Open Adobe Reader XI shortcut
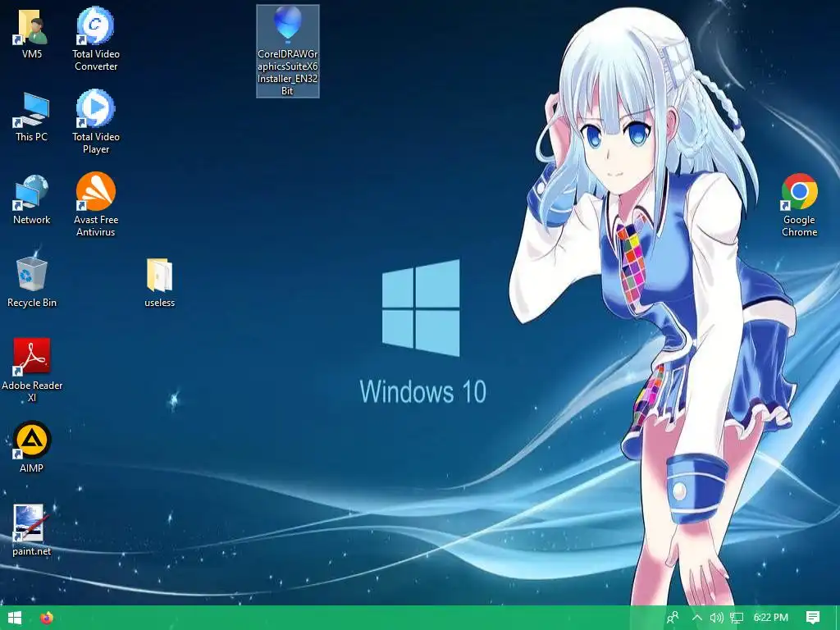840x630 pixels. 32,370
